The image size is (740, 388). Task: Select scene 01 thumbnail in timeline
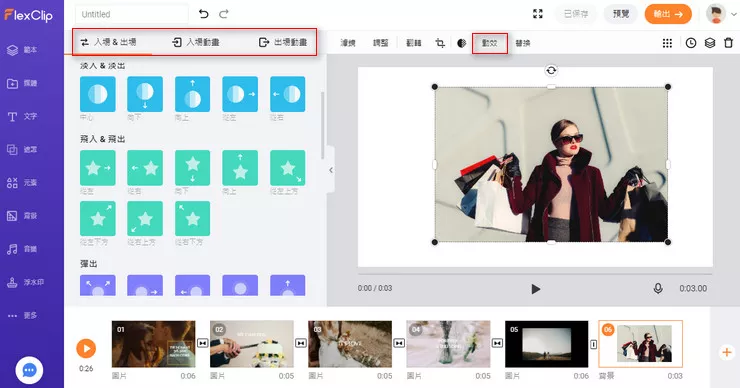pos(153,344)
